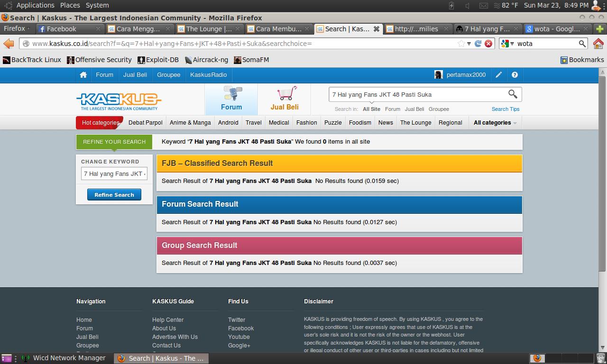Switch to the wota - Google tab
Image resolution: width=607 pixels, height=364 pixels.
coord(558,29)
